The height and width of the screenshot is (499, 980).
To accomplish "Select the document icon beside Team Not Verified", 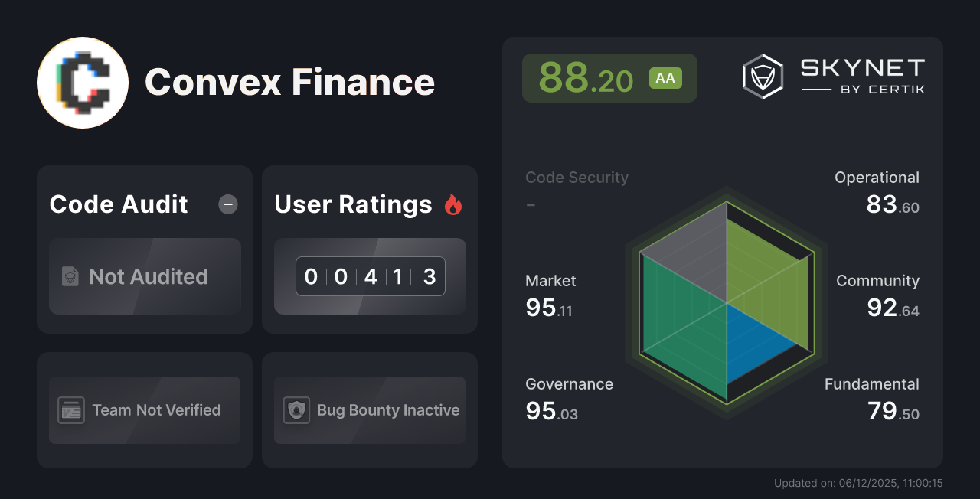I will (70, 410).
